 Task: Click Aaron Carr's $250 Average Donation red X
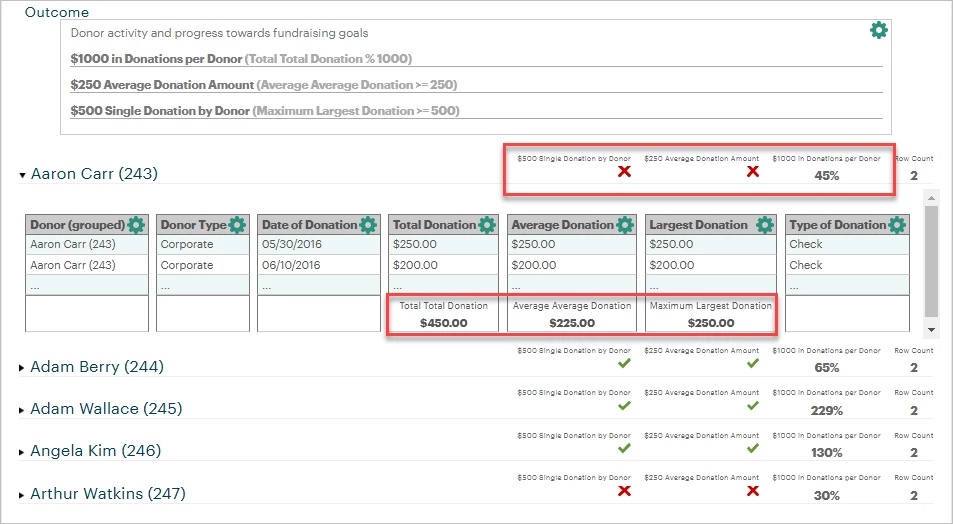click(x=752, y=172)
